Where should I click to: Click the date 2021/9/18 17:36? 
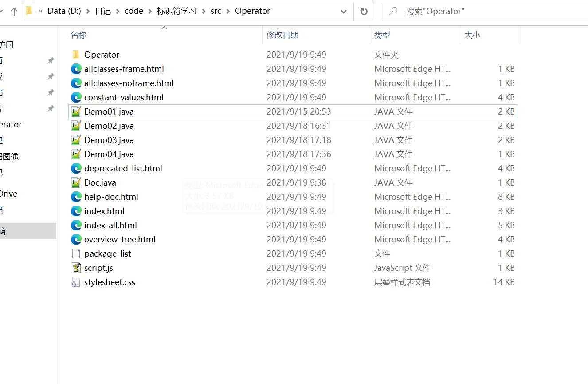pyautogui.click(x=299, y=154)
